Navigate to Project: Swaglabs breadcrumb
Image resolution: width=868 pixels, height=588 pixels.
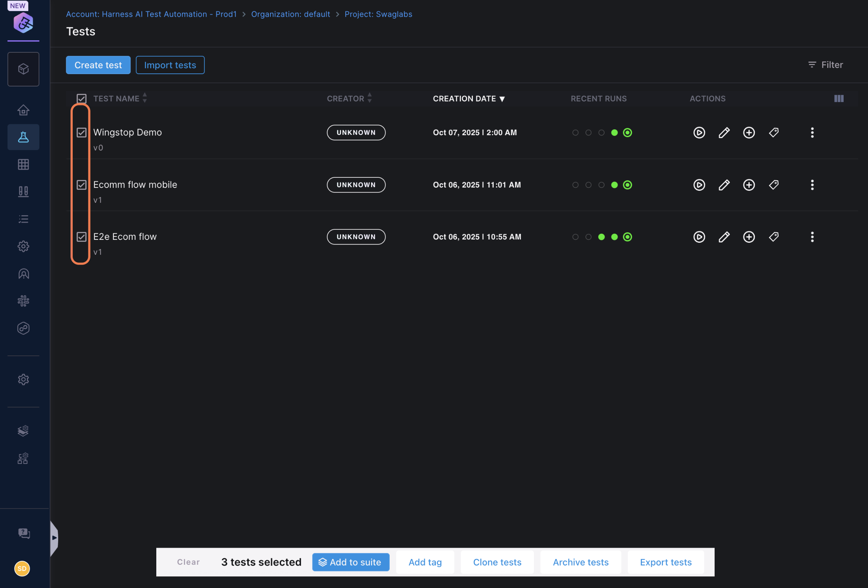[378, 14]
